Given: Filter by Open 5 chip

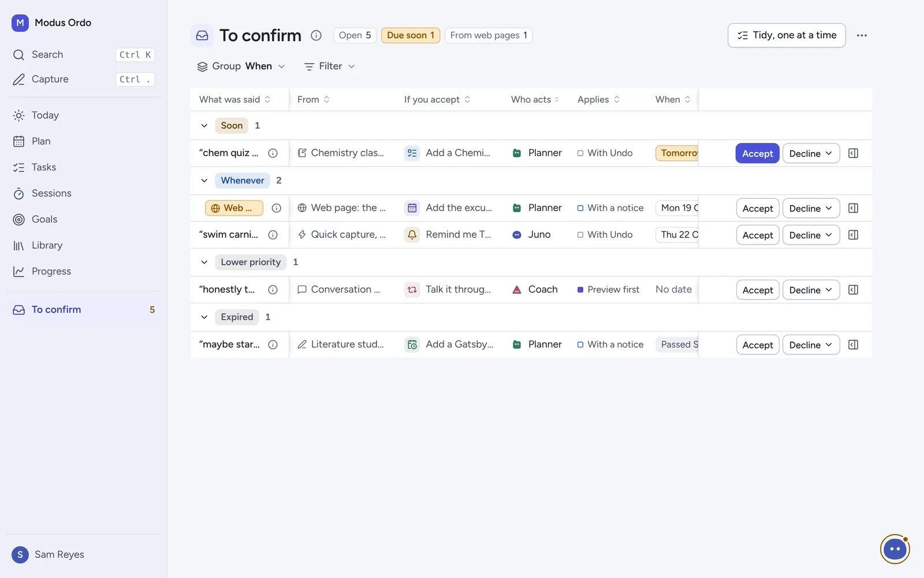Looking at the screenshot, I should pyautogui.click(x=355, y=35).
